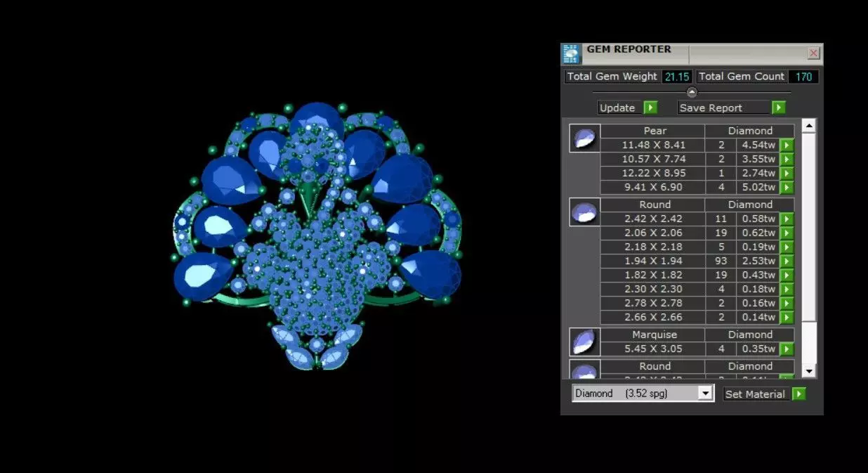Click the Marquise header cell
This screenshot has width=868, height=473.
point(655,335)
